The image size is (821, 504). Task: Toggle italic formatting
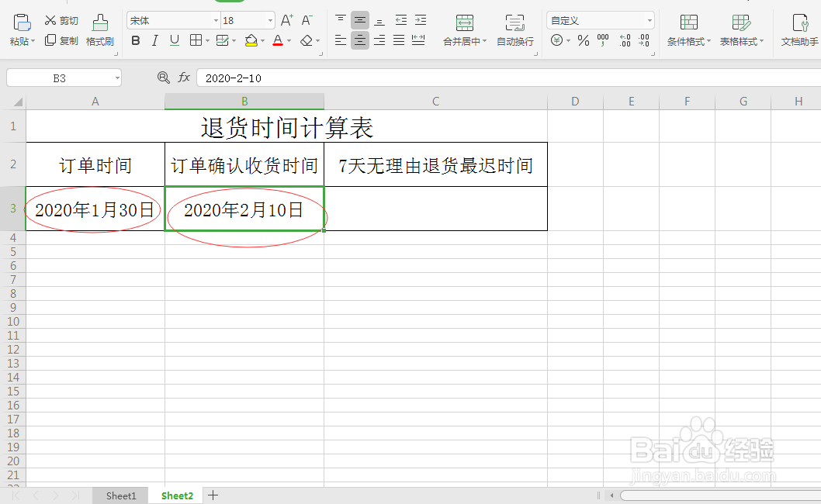click(154, 40)
